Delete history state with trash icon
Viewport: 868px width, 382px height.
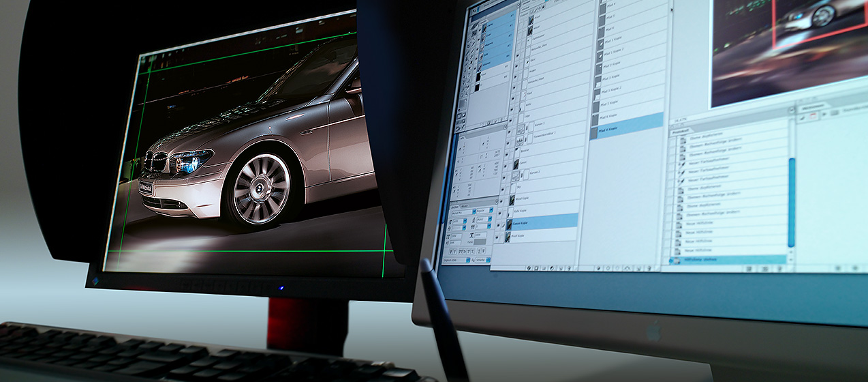coord(779,268)
